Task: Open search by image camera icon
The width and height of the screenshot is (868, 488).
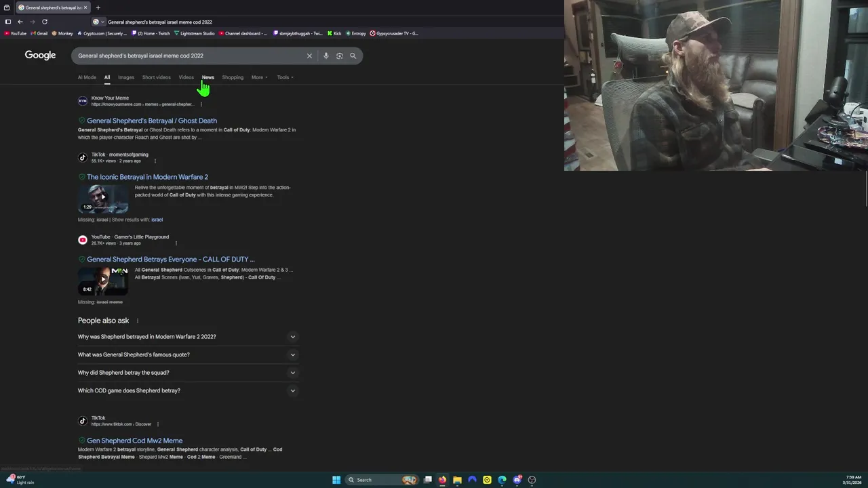Action: point(340,56)
